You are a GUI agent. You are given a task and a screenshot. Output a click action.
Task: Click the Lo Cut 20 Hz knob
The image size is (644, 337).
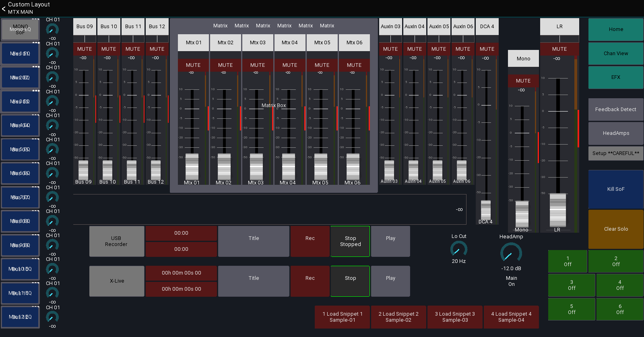click(x=458, y=250)
